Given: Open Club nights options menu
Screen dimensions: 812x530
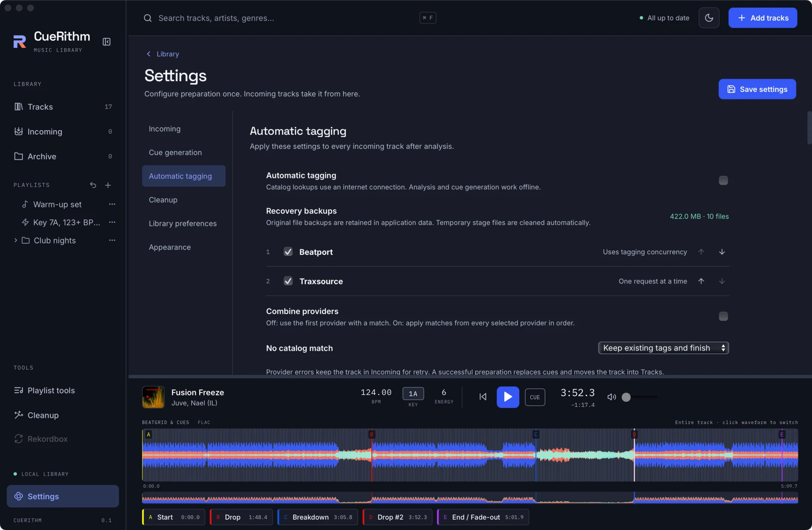Looking at the screenshot, I should [112, 240].
